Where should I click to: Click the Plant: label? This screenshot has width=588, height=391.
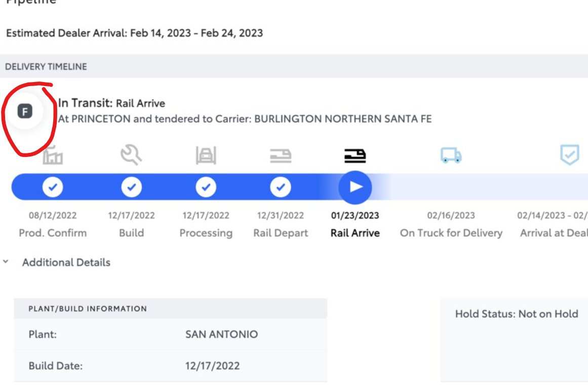click(x=43, y=334)
